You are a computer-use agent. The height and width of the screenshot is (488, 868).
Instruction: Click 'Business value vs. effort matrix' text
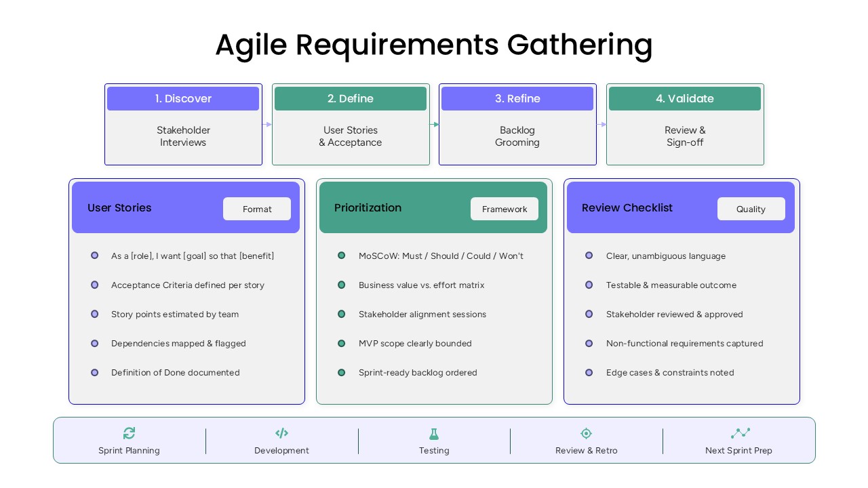click(x=422, y=285)
